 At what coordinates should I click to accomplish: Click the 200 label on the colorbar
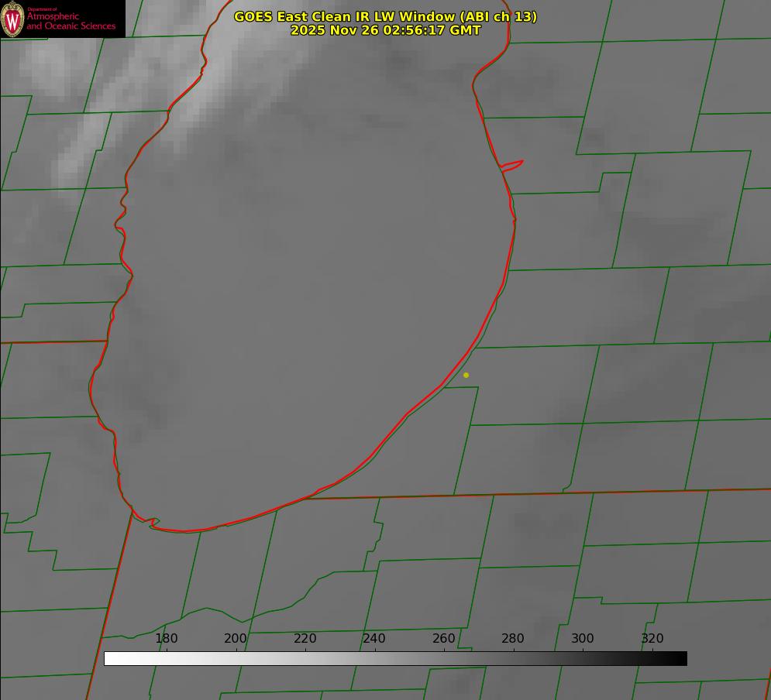point(236,638)
